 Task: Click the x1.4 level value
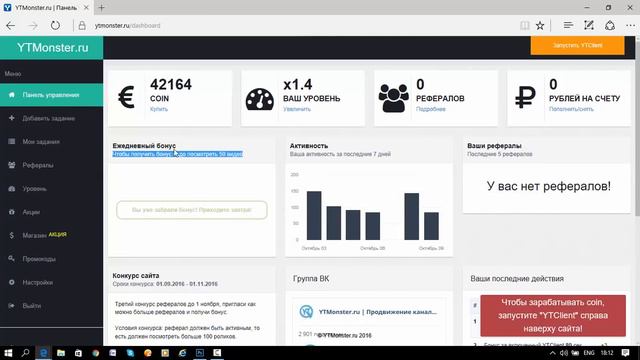coord(298,84)
